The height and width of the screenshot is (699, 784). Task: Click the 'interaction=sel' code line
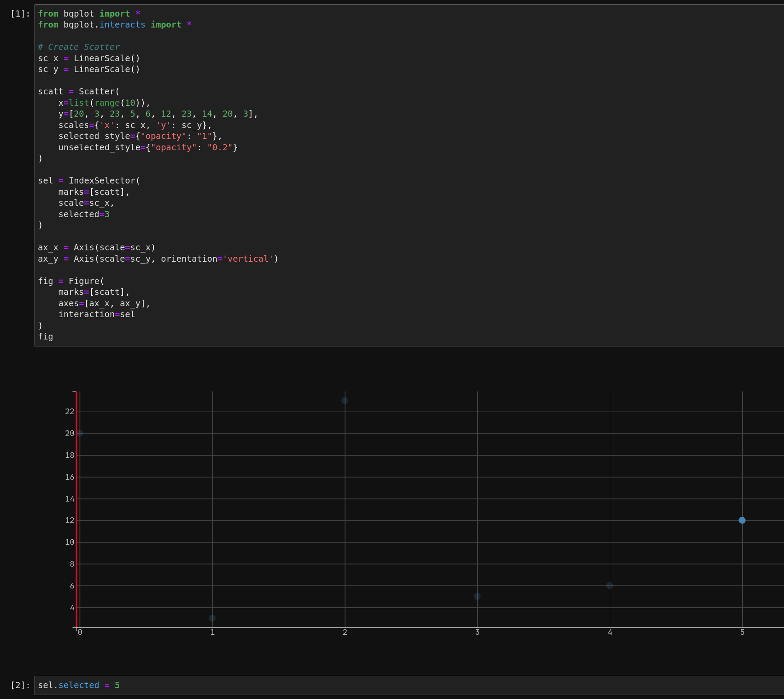tap(97, 314)
